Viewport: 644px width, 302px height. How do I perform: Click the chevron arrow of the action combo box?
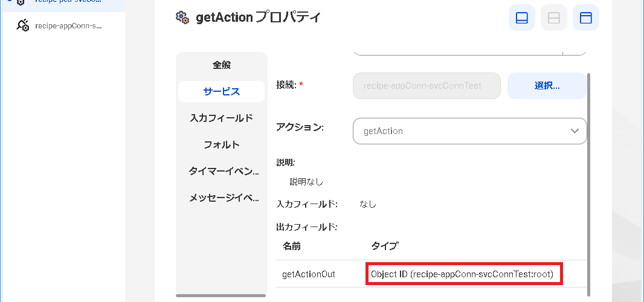tap(574, 130)
